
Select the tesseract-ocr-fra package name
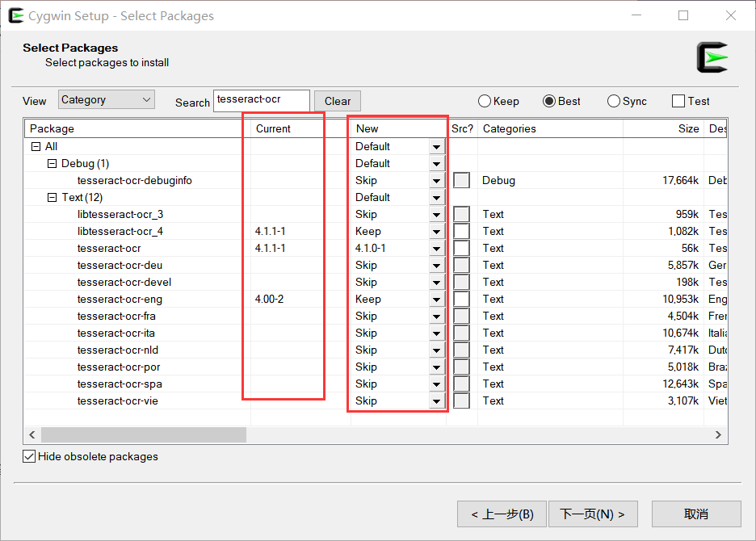coord(116,316)
